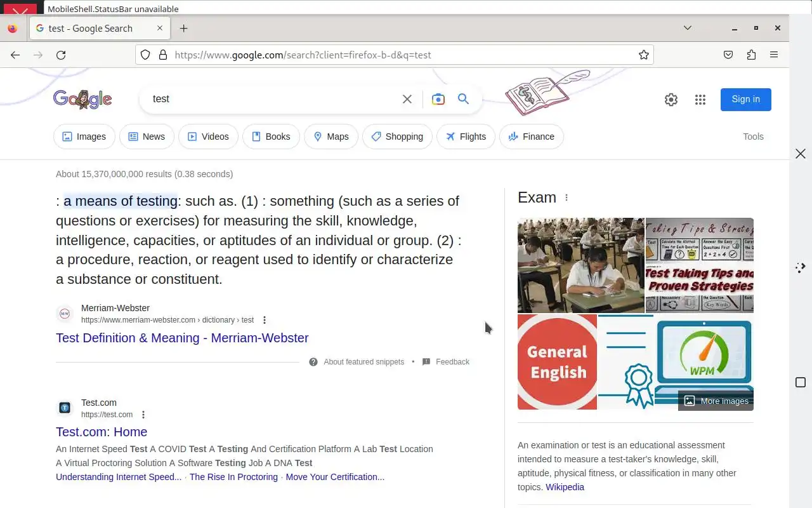This screenshot has height=508, width=812.
Task: Click the About featured snippets link
Action: click(363, 362)
